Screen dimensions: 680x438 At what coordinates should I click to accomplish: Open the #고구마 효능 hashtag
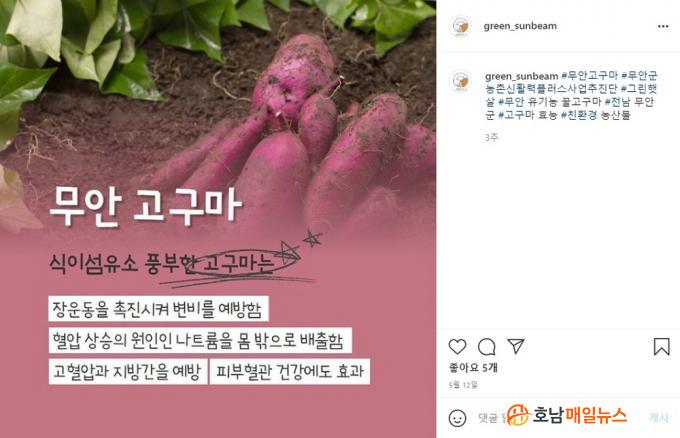[x=527, y=115]
